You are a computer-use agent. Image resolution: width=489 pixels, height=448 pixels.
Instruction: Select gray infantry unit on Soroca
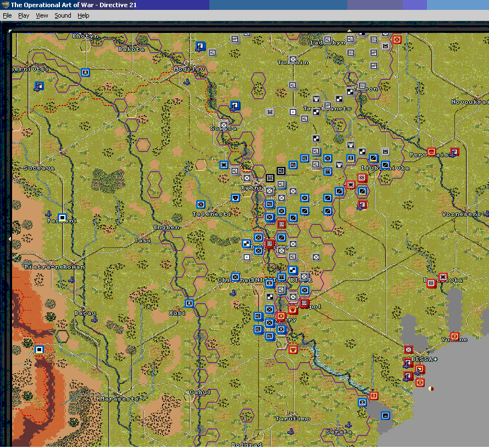point(224,125)
